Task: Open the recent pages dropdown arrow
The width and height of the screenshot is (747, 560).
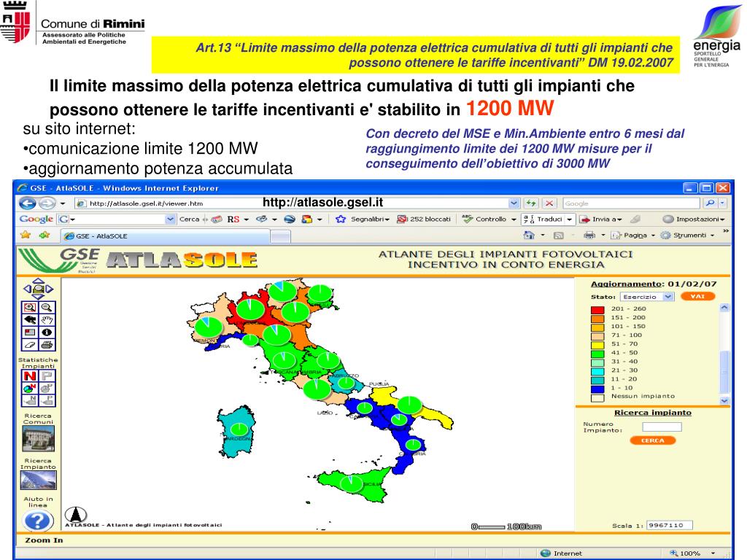Action: tap(63, 203)
